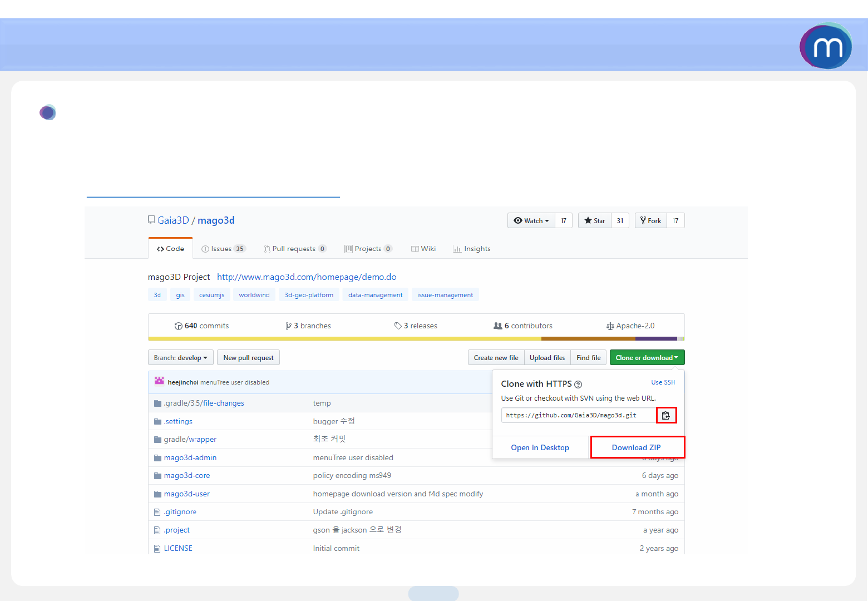Click the forks count 17
The height and width of the screenshot is (601, 868).
[675, 221]
